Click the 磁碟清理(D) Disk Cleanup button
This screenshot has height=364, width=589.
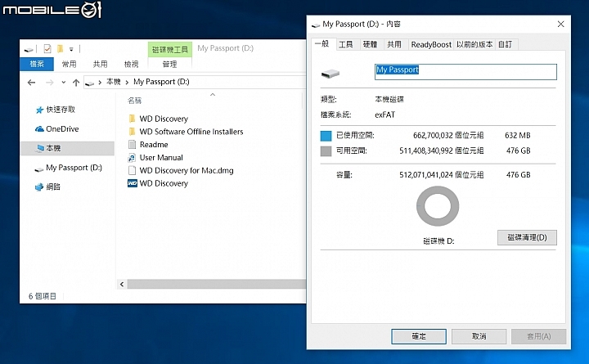pos(527,237)
